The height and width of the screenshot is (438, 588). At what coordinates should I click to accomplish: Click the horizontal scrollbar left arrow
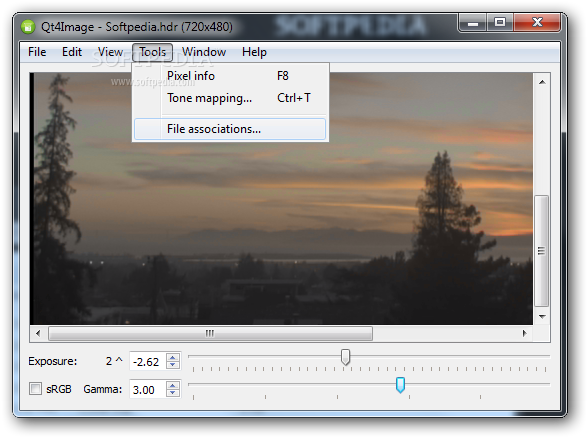pos(38,333)
